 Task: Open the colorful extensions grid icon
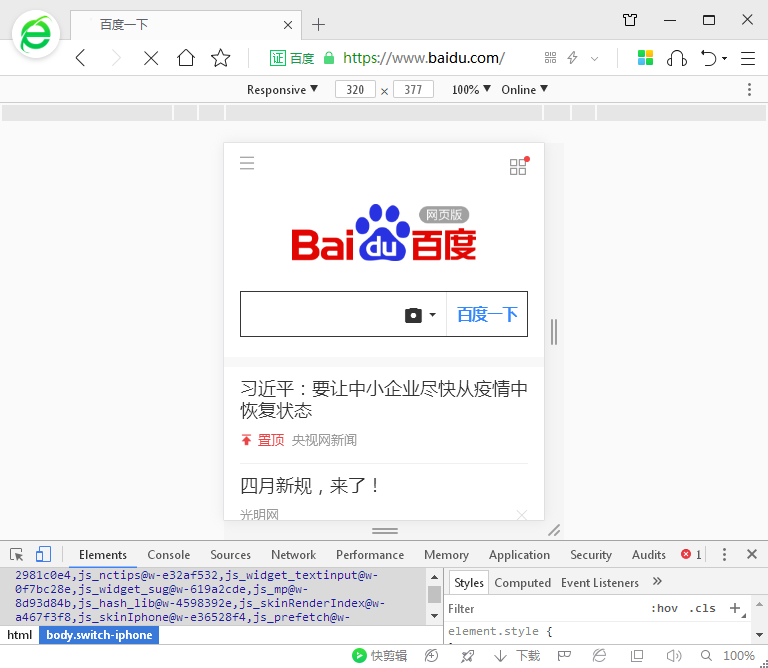[645, 58]
